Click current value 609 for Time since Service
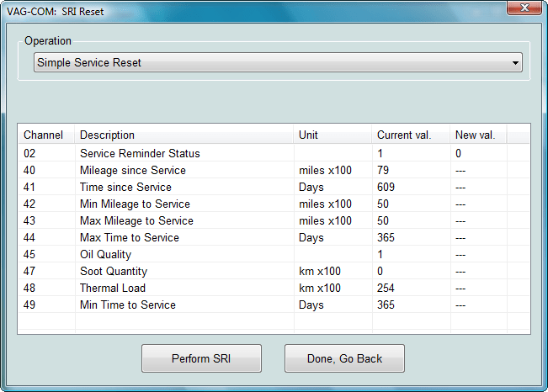 point(386,187)
